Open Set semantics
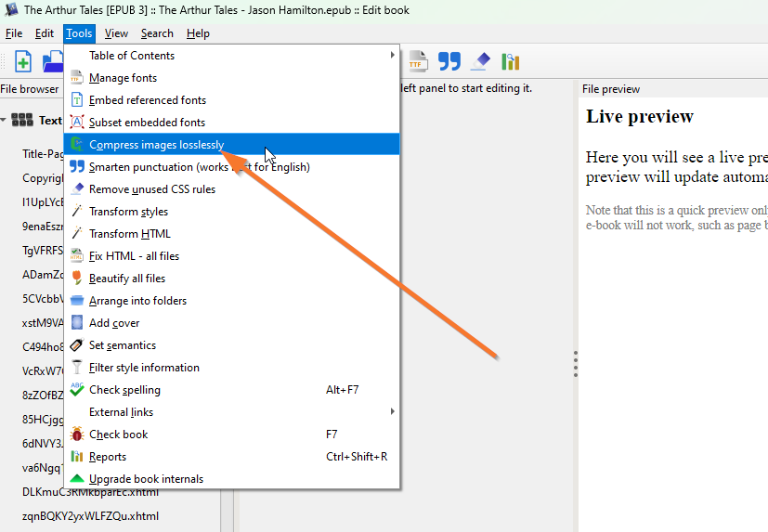The width and height of the screenshot is (768, 532). (x=231, y=345)
